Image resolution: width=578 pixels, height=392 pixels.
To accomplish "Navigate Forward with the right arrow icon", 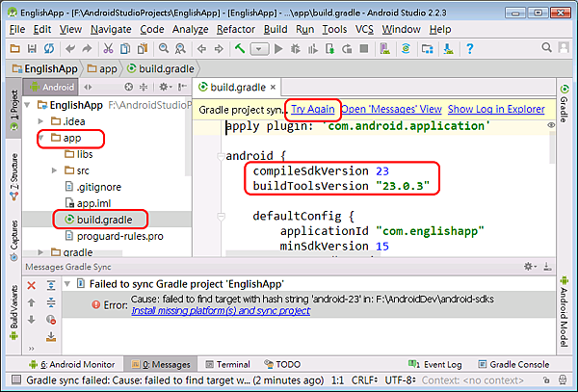I will (219, 48).
